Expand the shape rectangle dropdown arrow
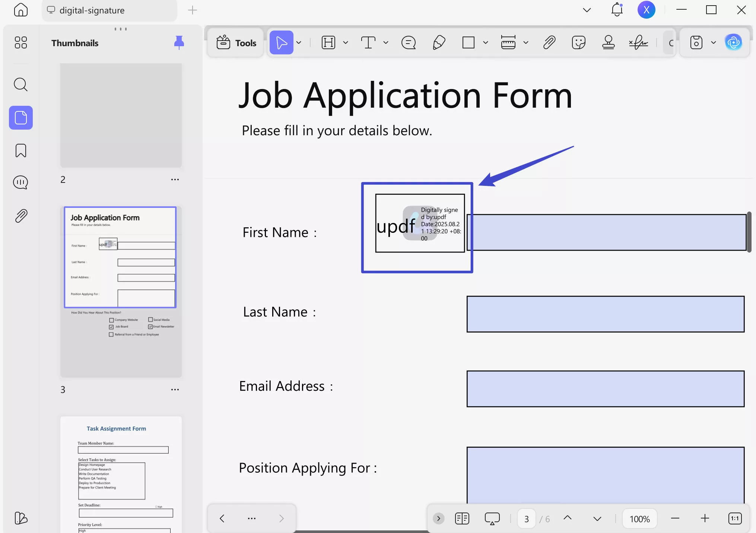The width and height of the screenshot is (756, 533). pos(485,42)
